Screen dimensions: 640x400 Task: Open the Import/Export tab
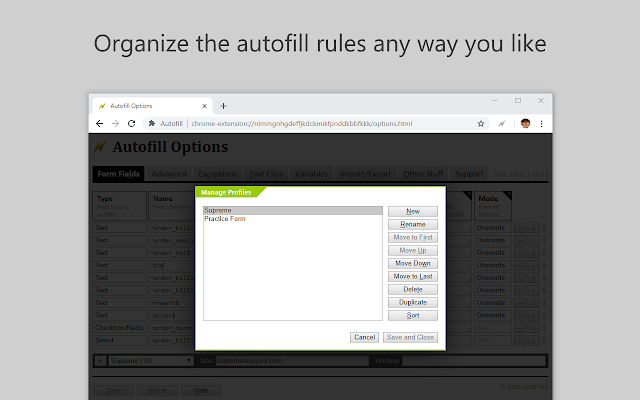tap(366, 174)
